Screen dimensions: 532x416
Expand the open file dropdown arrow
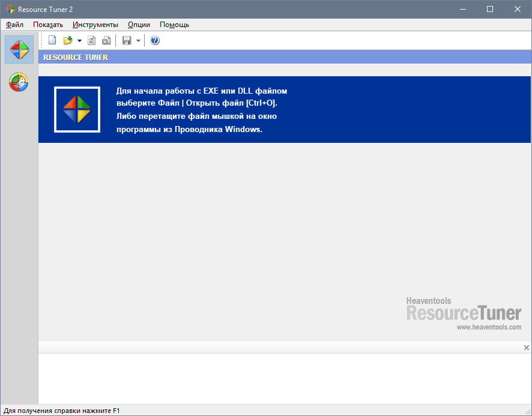pos(79,41)
